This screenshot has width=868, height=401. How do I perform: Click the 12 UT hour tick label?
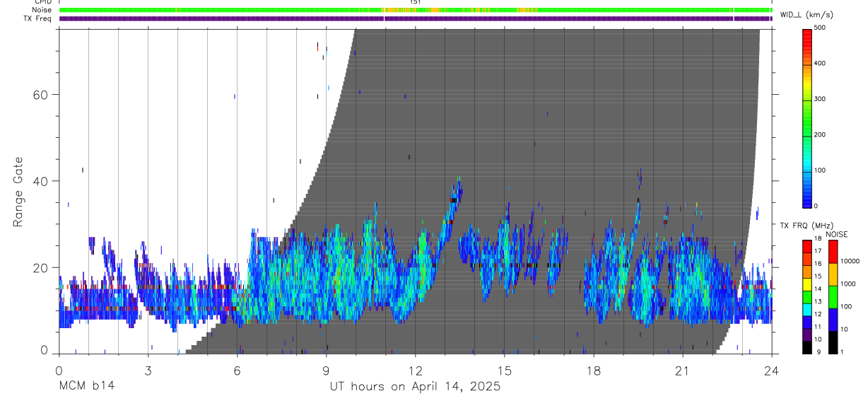(x=416, y=371)
